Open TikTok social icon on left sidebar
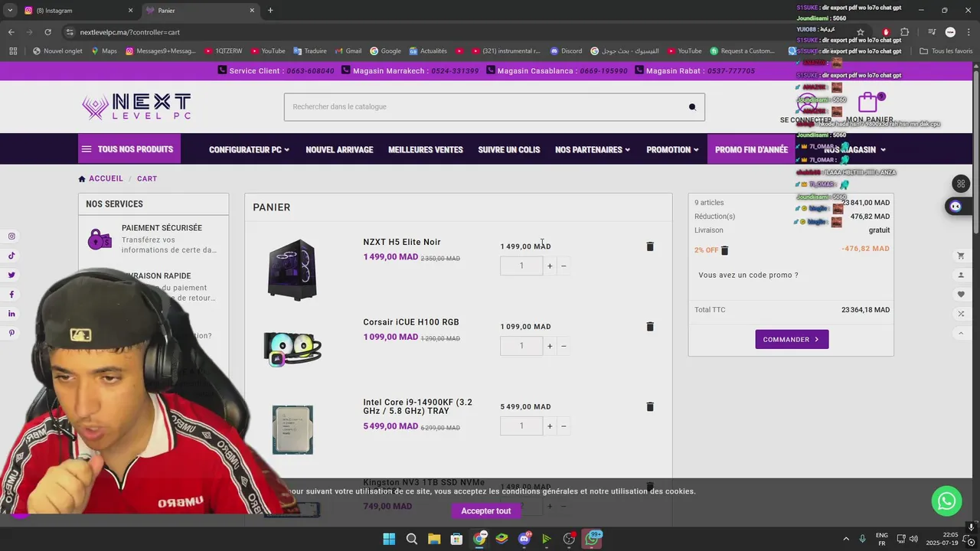The image size is (980, 551). pos(11,256)
